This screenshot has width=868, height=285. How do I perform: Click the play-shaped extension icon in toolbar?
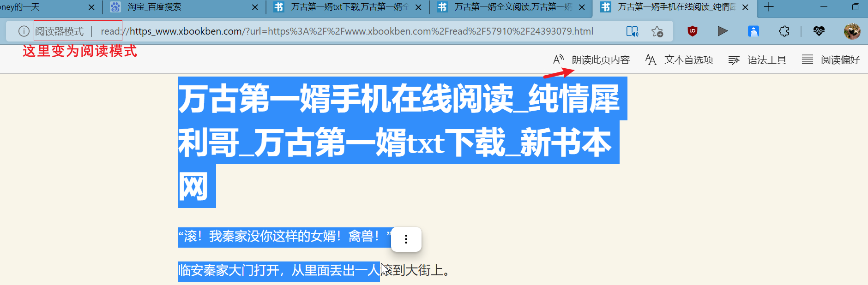tap(723, 31)
